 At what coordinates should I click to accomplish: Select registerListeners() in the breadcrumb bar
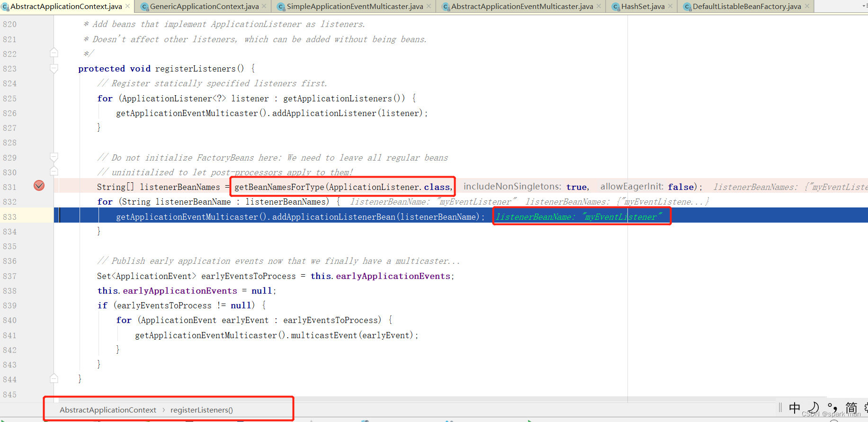202,410
